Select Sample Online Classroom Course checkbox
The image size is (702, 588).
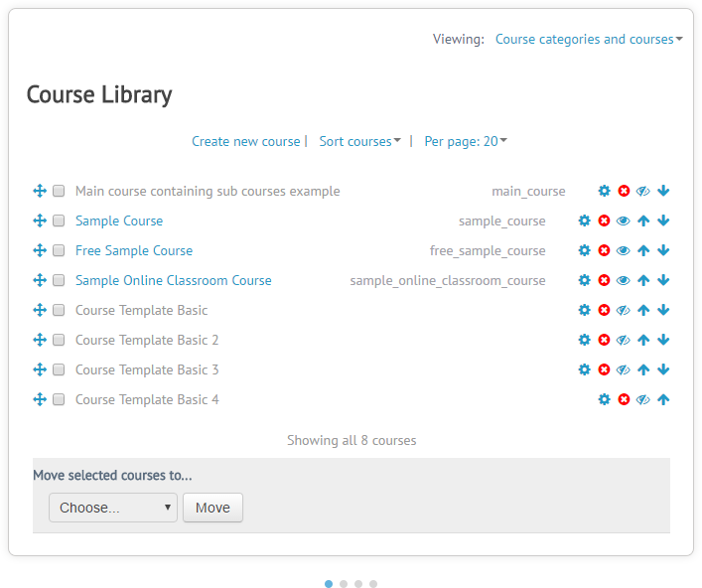click(59, 280)
